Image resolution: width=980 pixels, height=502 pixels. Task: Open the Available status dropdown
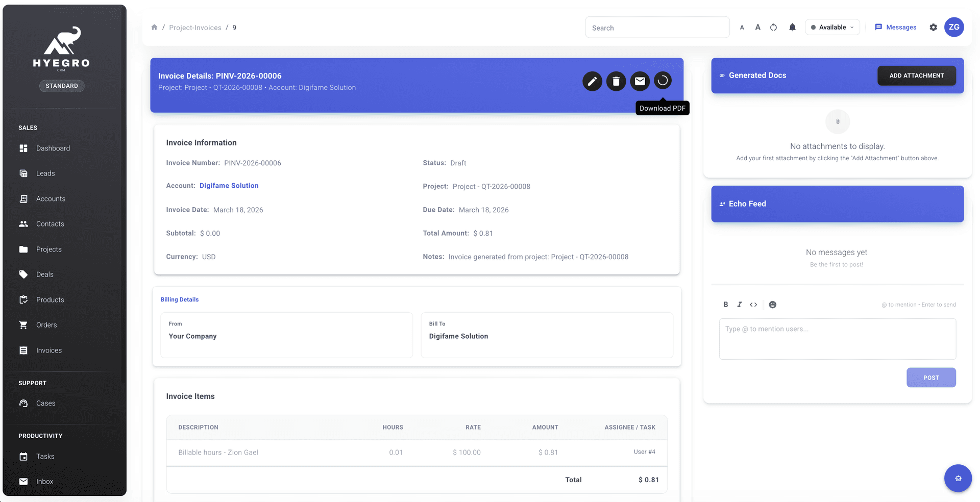[832, 27]
